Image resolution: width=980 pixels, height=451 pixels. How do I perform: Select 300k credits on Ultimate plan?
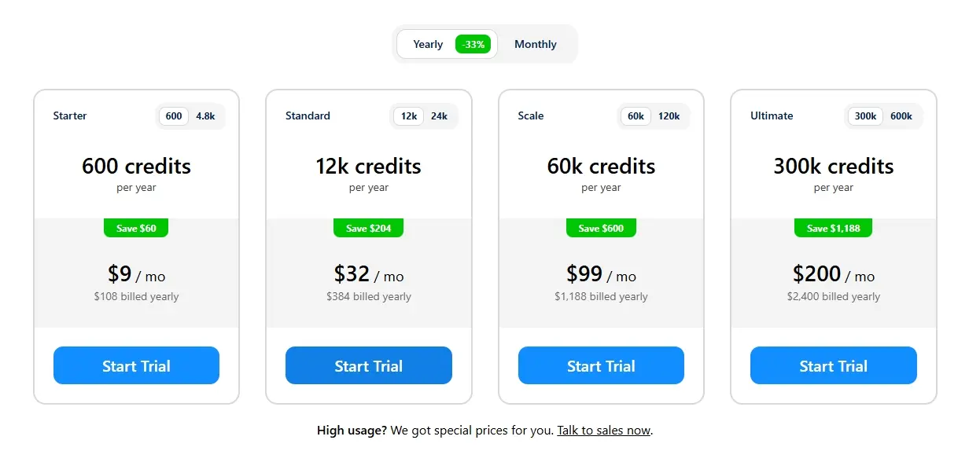[865, 116]
